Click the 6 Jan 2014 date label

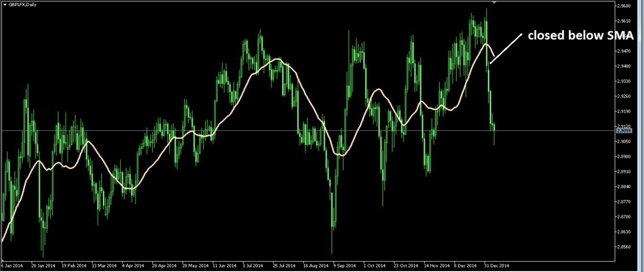[12, 265]
